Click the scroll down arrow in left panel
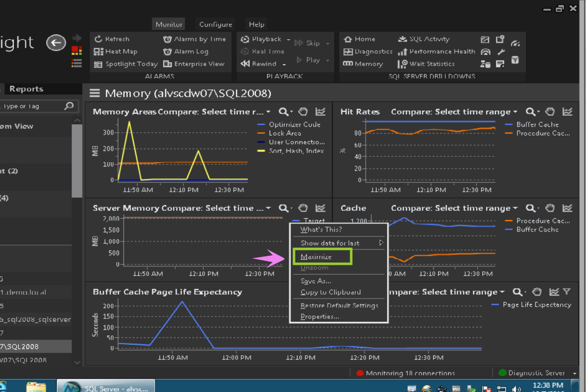 click(77, 362)
